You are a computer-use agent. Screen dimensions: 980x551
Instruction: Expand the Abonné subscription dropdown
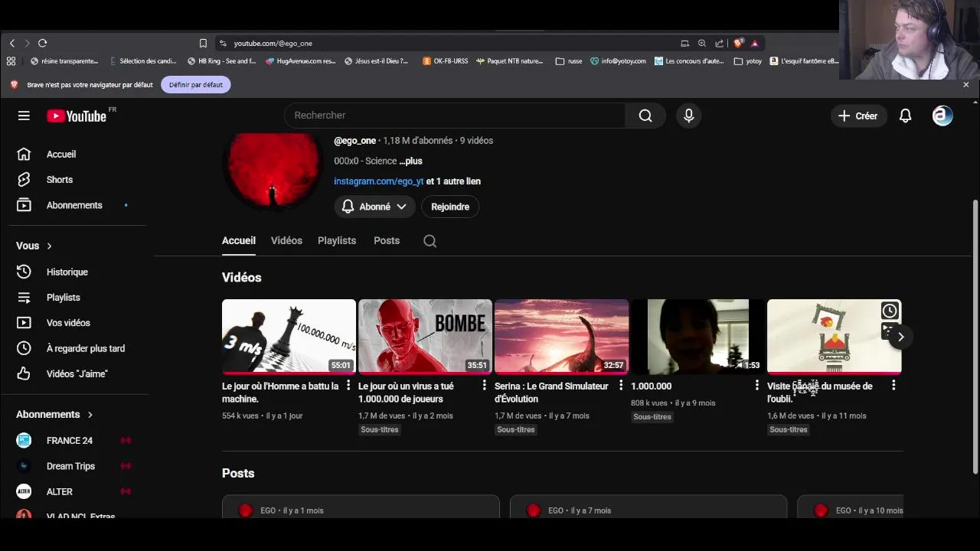pyautogui.click(x=374, y=207)
